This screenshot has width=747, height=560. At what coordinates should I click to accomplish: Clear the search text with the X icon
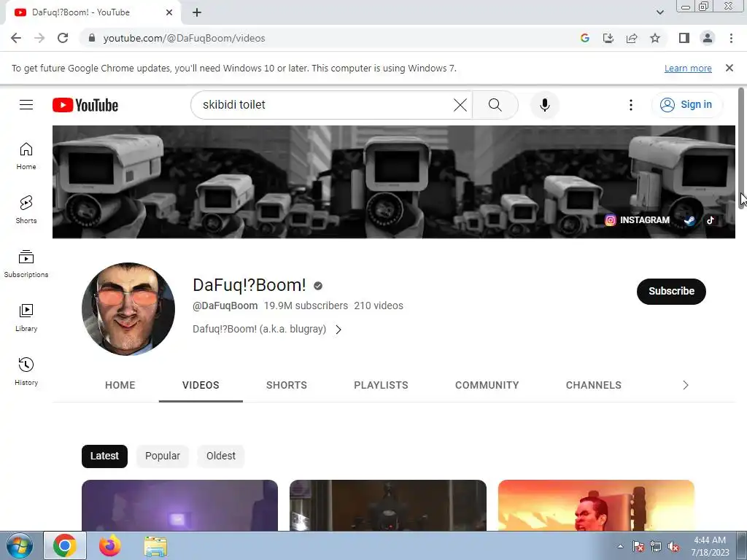click(x=460, y=105)
